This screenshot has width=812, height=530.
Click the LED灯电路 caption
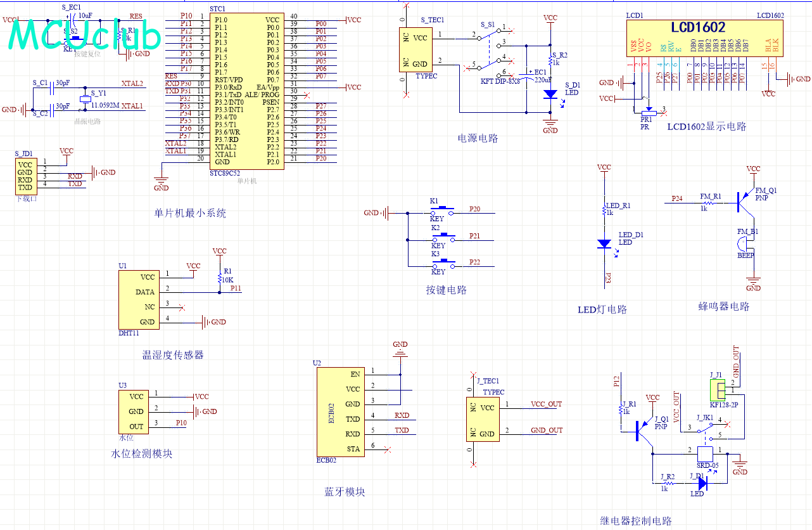602,309
